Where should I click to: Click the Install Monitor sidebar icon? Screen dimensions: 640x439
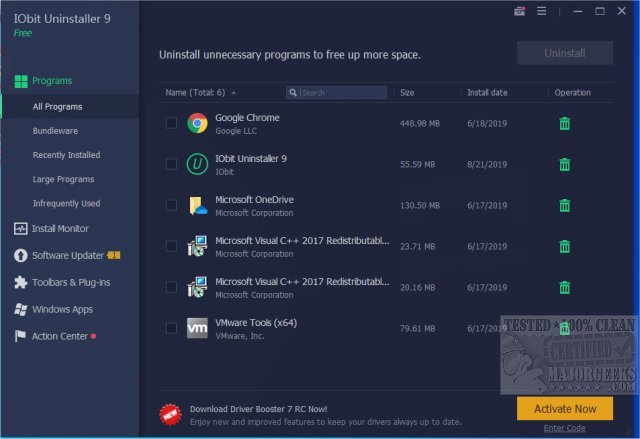[x=20, y=229]
